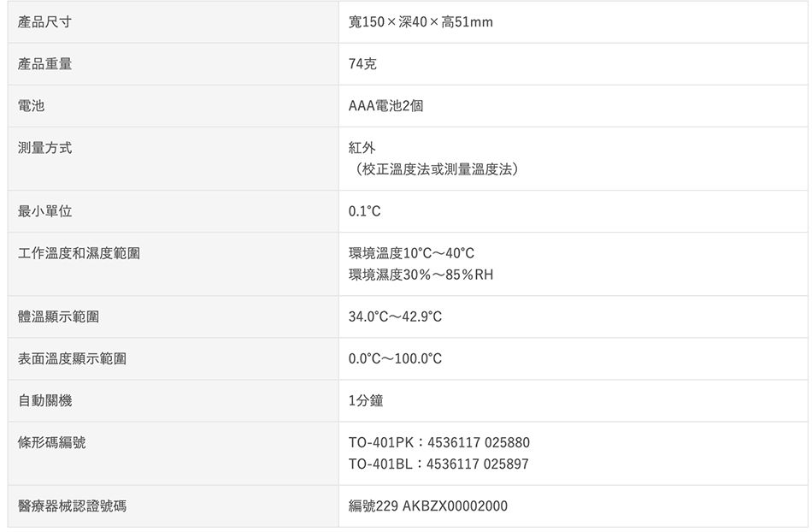The image size is (812, 532).
Task: Select the 74克 weight value
Action: tap(362, 63)
